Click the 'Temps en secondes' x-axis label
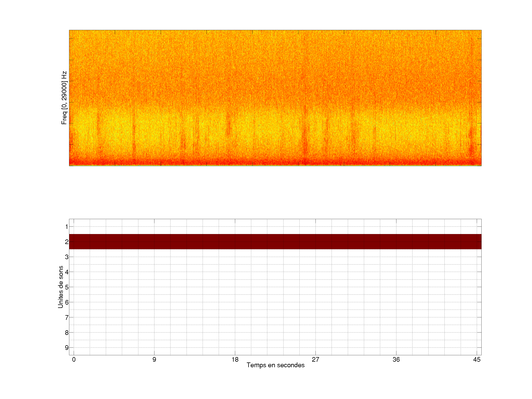The height and width of the screenshot is (399, 532). pos(275,365)
